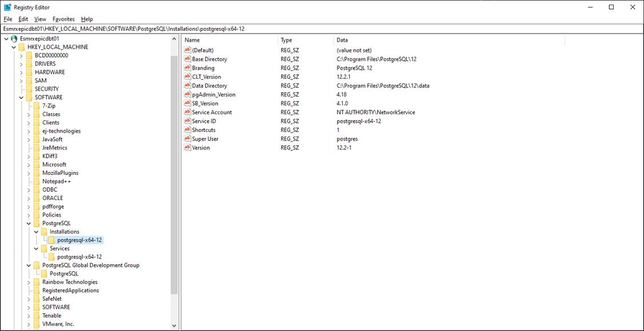Collapse the PostgreSQL Services key
Viewport: 644px width, 331px height.
(36, 249)
